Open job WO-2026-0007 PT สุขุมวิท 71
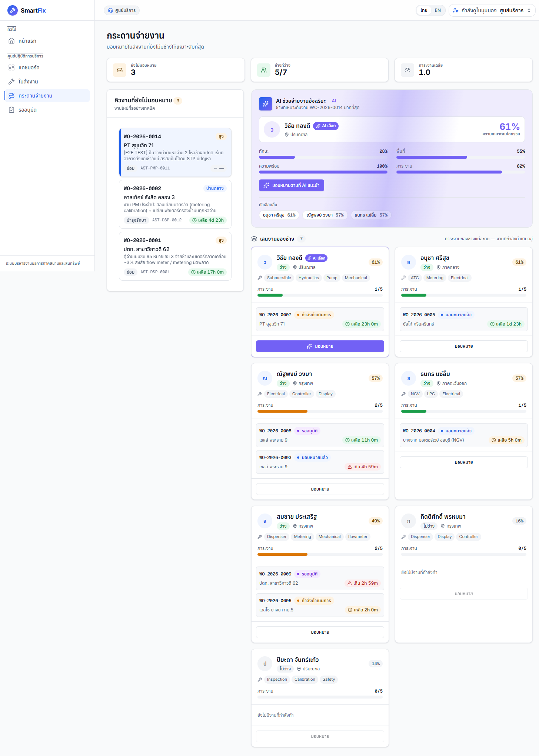539x756 pixels. 320,319
